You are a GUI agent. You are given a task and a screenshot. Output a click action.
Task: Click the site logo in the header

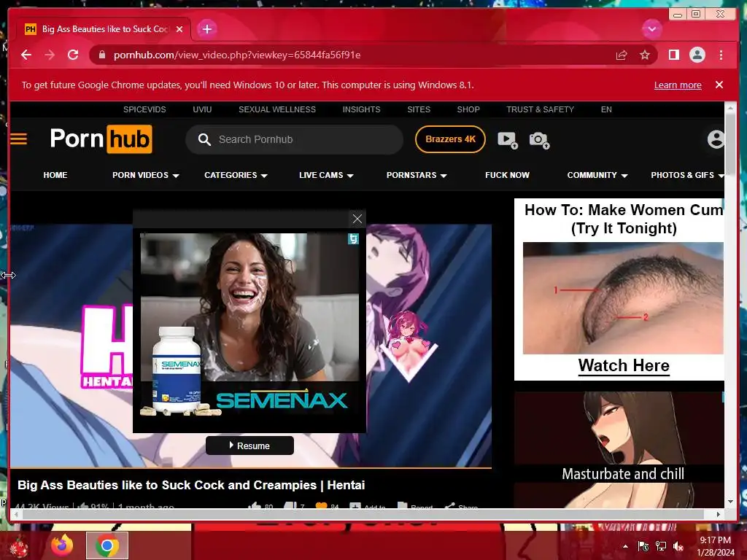tap(101, 139)
